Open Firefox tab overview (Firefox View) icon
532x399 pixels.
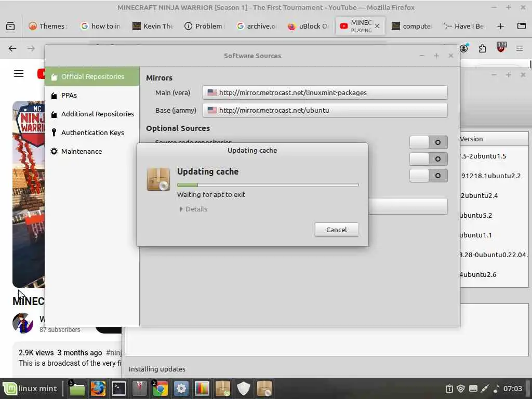[10, 26]
